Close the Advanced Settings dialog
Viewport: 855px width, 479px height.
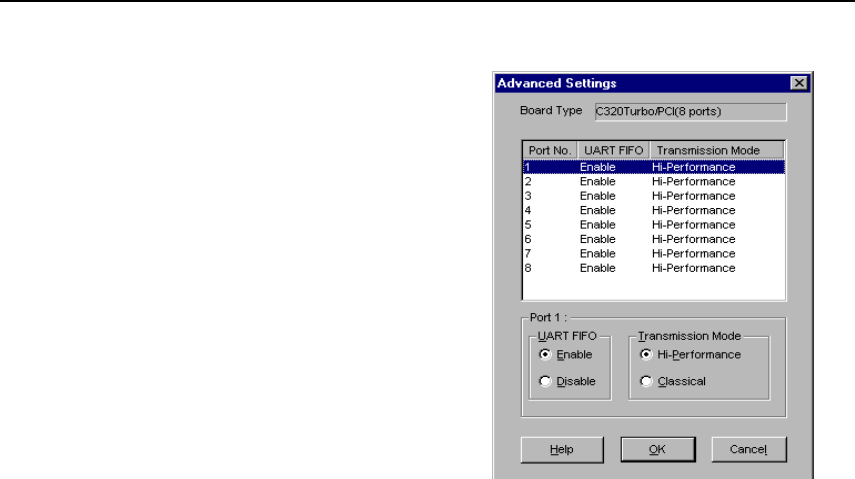798,83
